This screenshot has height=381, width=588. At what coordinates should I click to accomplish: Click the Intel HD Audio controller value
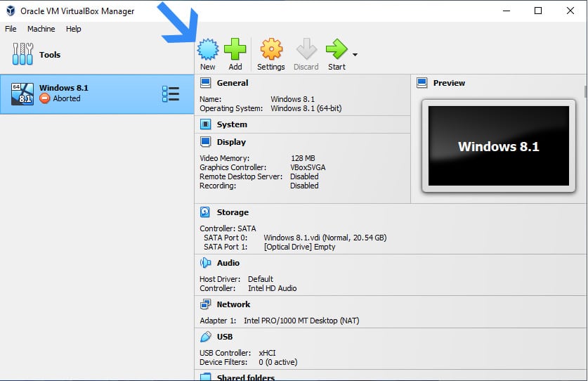[x=273, y=288]
